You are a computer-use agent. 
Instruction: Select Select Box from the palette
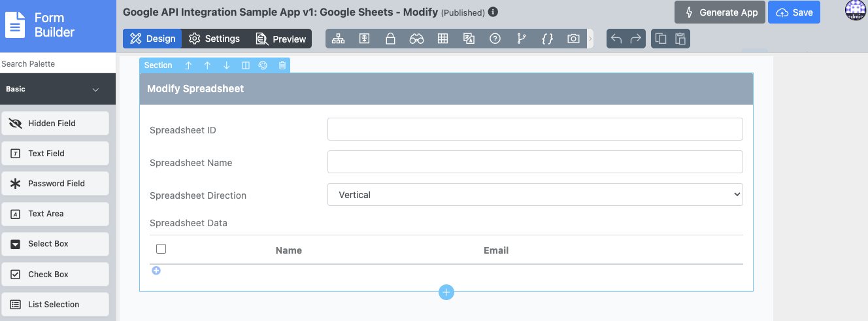56,243
